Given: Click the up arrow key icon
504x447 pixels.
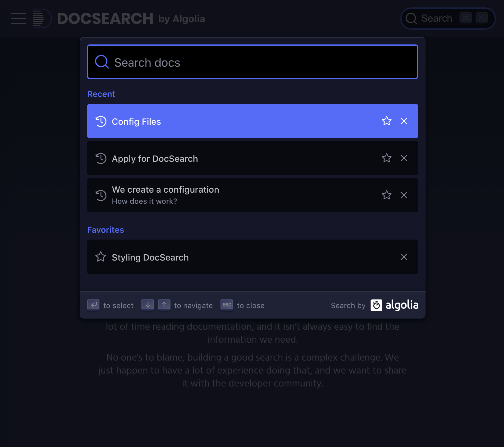Looking at the screenshot, I should tap(164, 305).
